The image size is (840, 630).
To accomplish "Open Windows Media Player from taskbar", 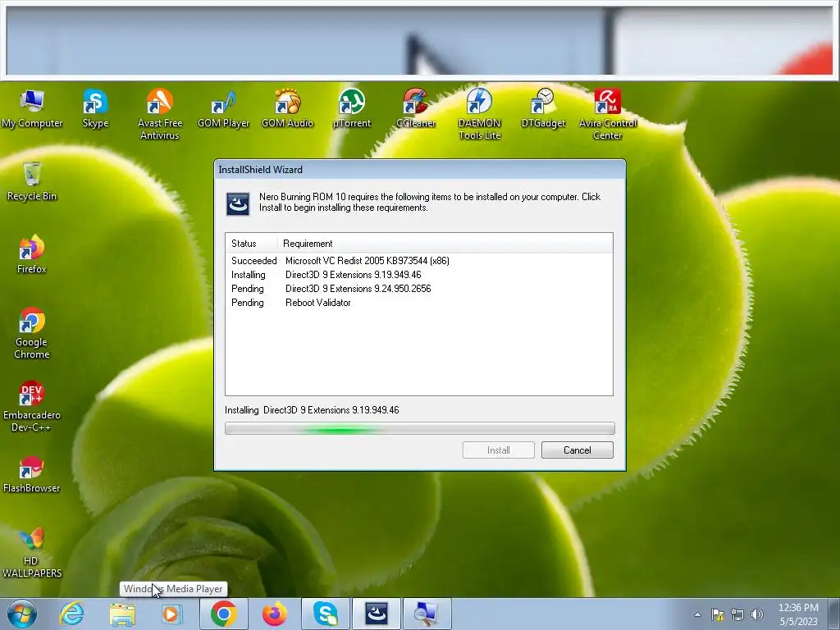I will (x=172, y=614).
